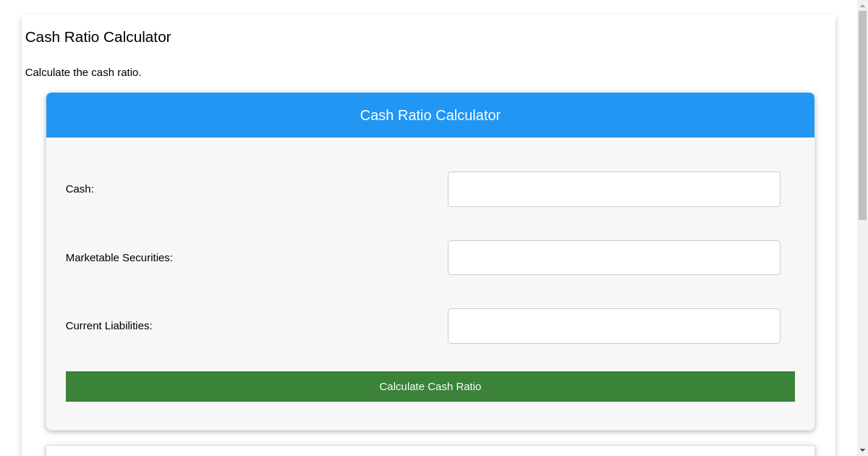This screenshot has width=868, height=456.
Task: Select the Cash field to enter an amount
Action: pos(613,189)
